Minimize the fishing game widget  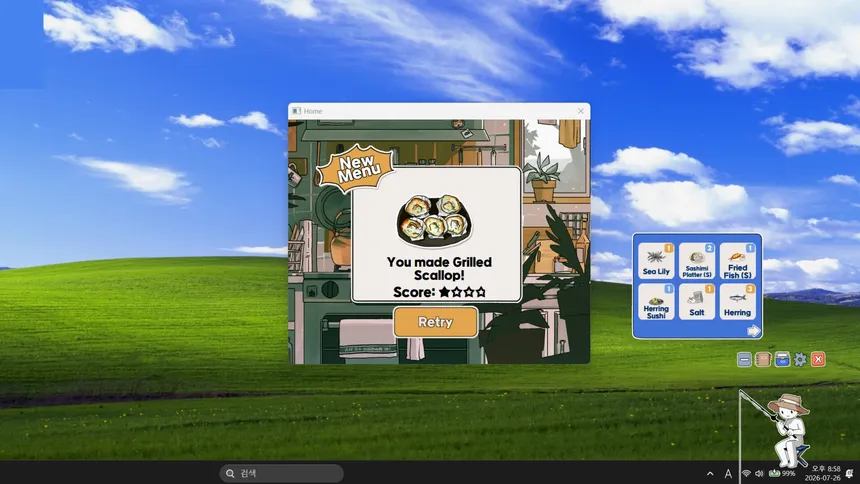pyautogui.click(x=744, y=359)
